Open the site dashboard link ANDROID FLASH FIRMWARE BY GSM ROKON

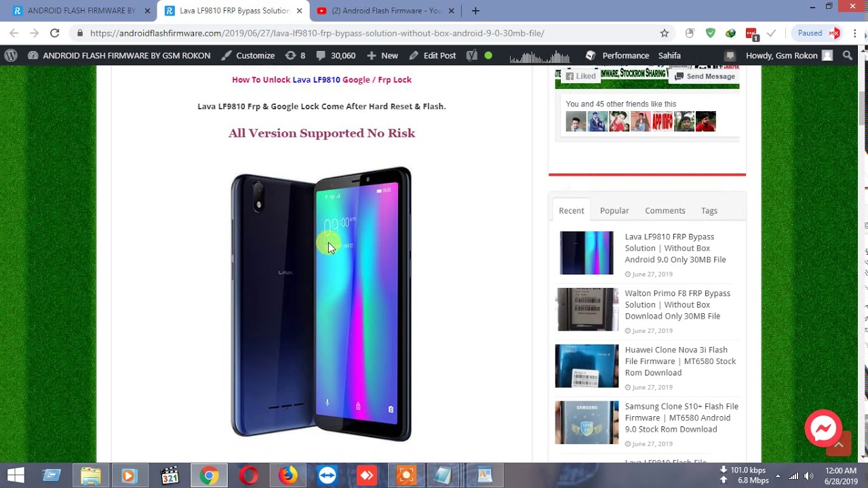119,56
